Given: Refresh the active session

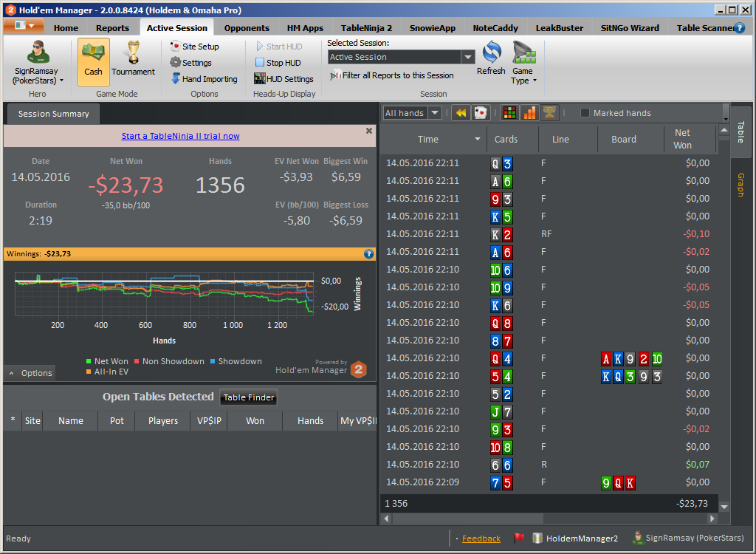Looking at the screenshot, I should pos(491,58).
